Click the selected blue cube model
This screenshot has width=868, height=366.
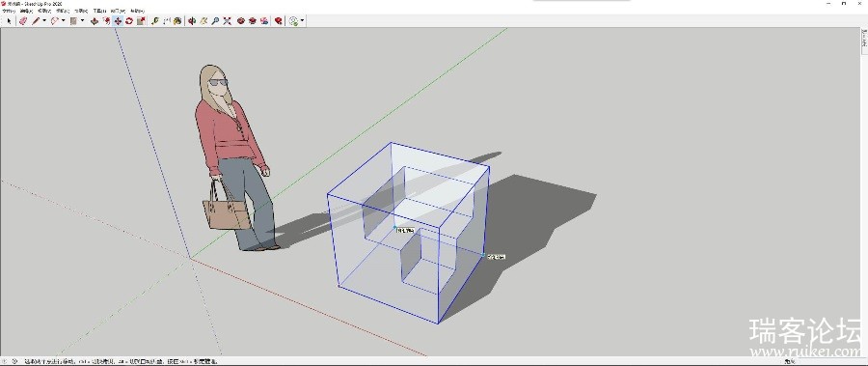pos(409,233)
